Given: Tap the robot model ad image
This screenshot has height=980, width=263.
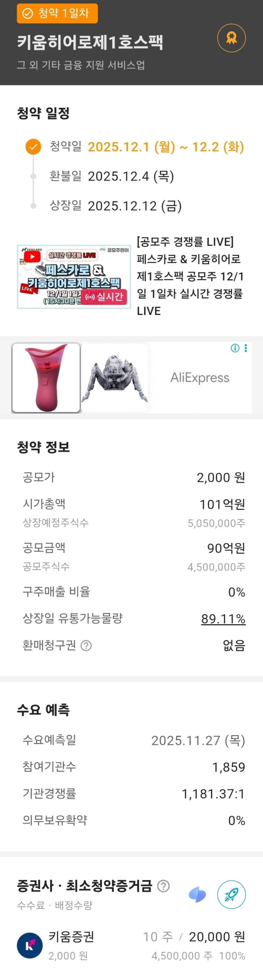Looking at the screenshot, I should (114, 378).
